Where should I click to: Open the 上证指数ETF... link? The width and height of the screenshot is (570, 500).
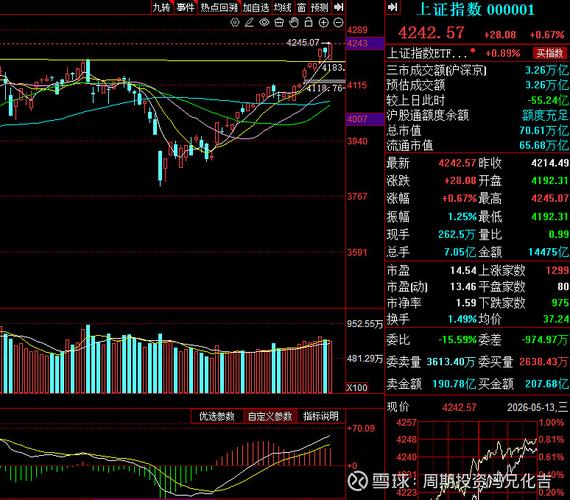click(427, 54)
